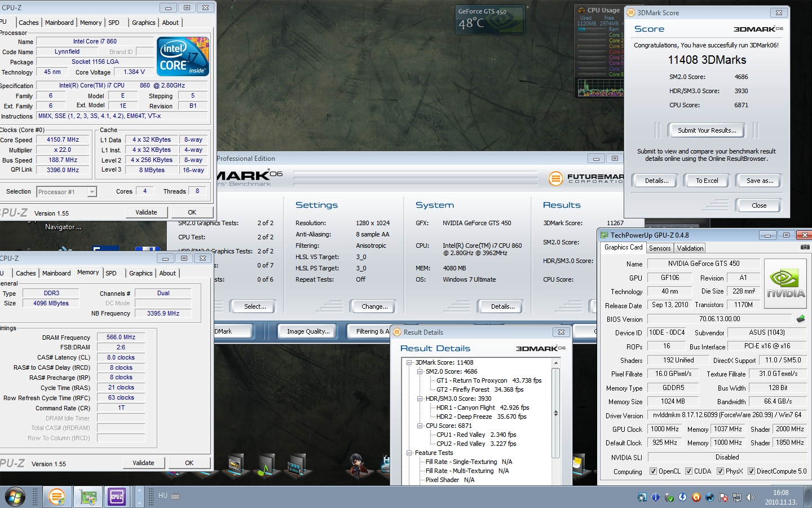This screenshot has width=812, height=508.
Task: Click the 3DMark orange taskbar icon
Action: [57, 497]
